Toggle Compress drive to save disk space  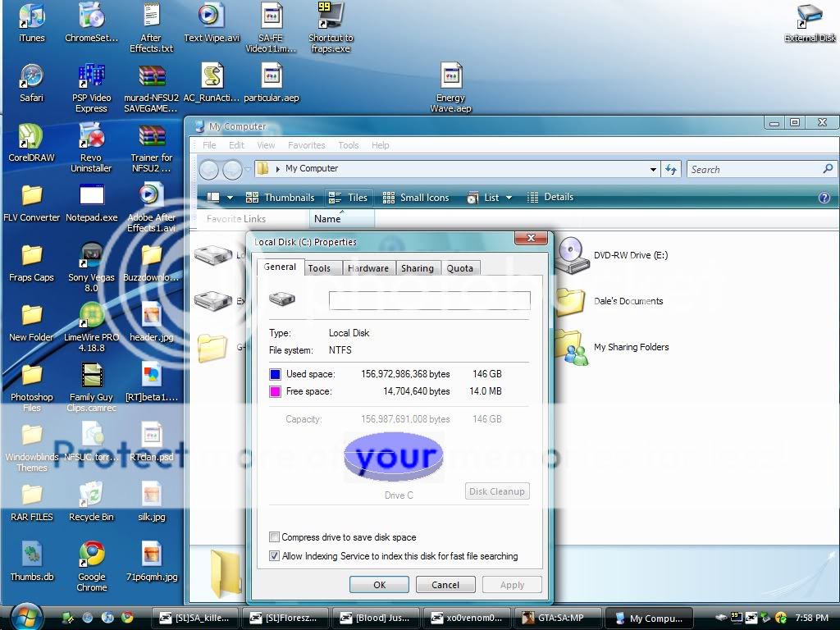[274, 536]
